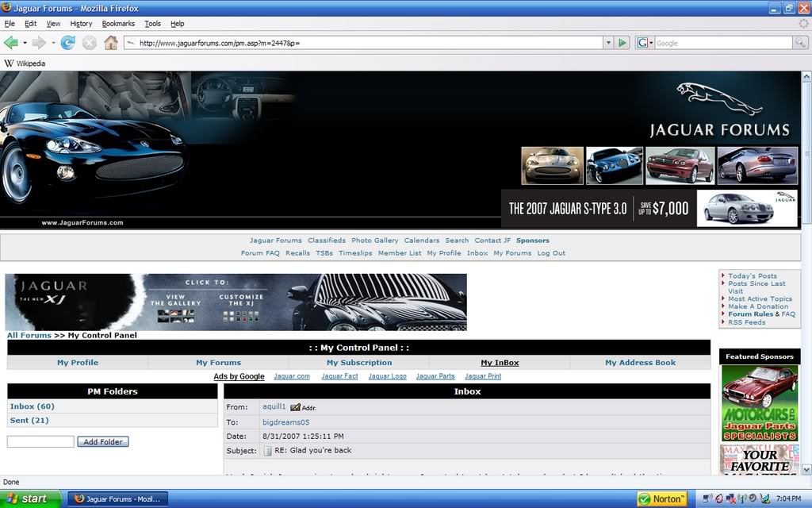Click the Log Out link
The width and height of the screenshot is (812, 508).
coord(551,253)
